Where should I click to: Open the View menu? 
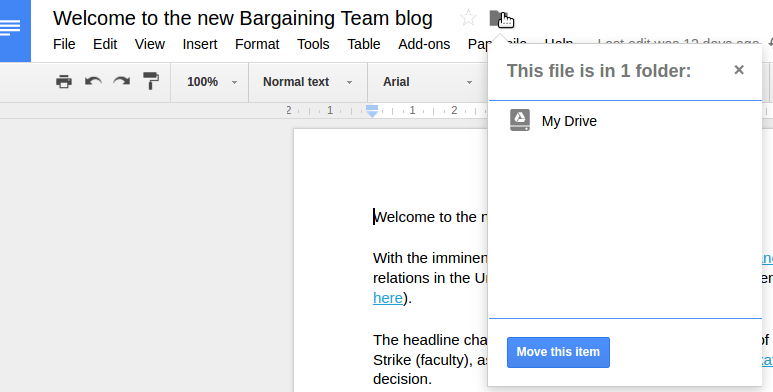pos(149,44)
